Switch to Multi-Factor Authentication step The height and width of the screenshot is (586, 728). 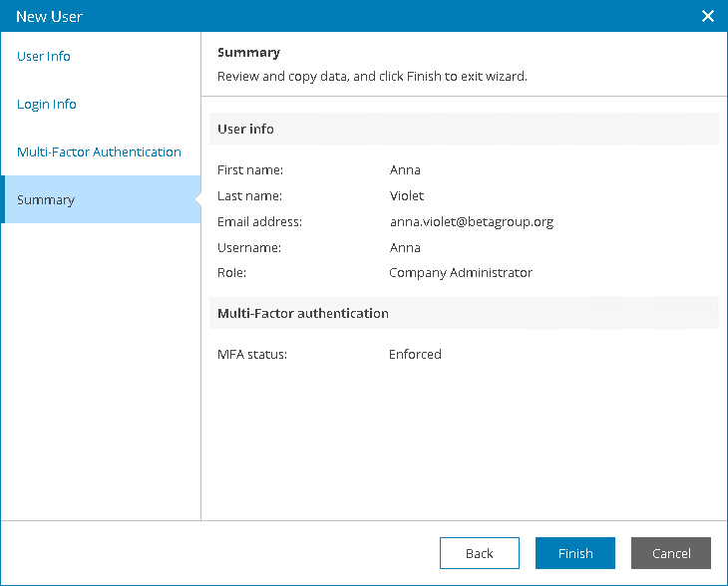click(x=99, y=151)
